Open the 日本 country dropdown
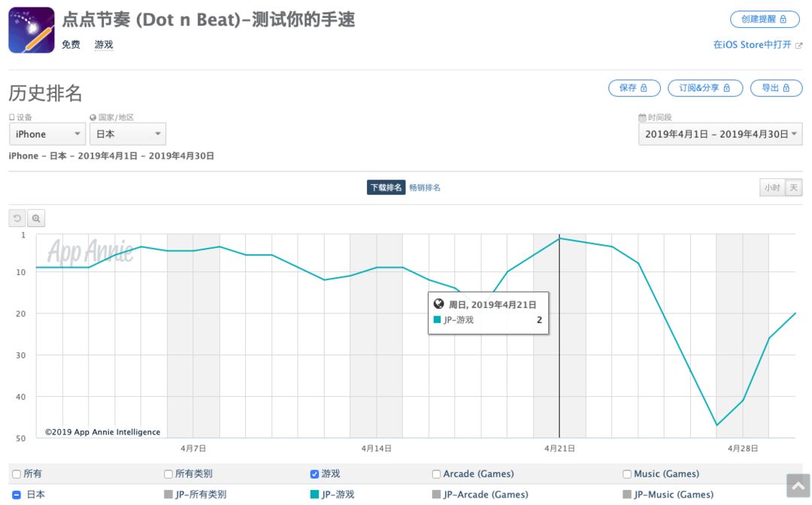Image resolution: width=812 pixels, height=505 pixels. point(128,134)
